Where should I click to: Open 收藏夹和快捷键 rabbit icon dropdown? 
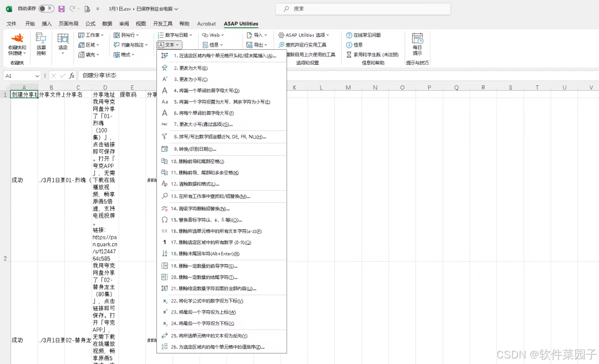click(x=17, y=44)
